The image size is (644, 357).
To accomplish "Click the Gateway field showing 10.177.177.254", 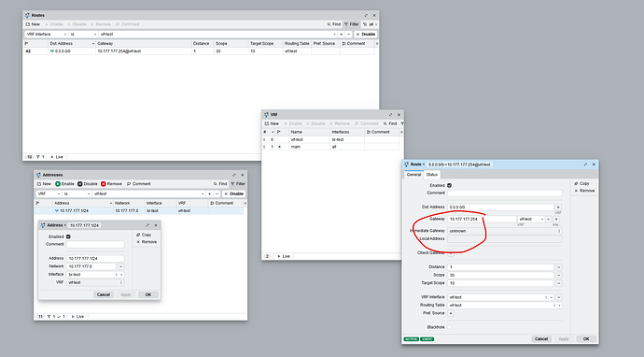I will [x=482, y=220].
